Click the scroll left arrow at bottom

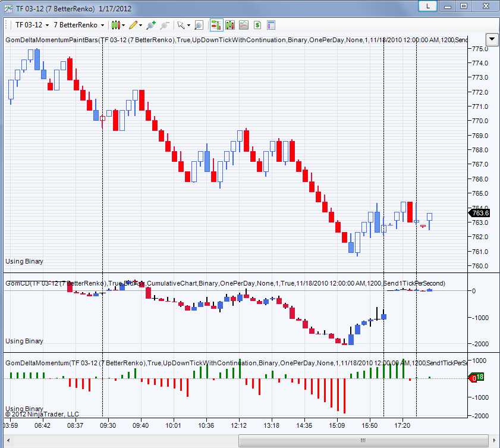(x=8, y=441)
